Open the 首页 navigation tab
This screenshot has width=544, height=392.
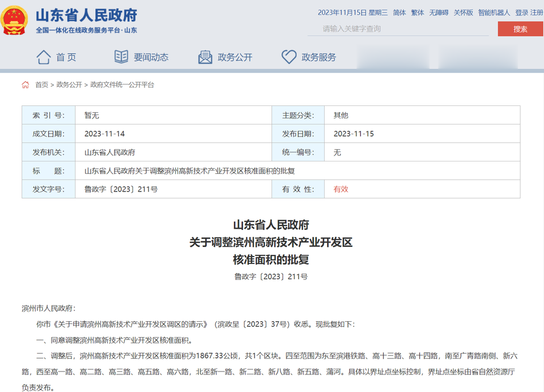click(66, 57)
